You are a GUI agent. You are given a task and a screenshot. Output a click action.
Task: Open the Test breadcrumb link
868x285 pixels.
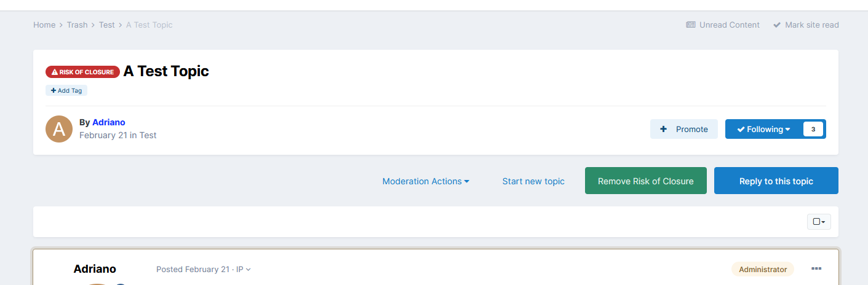coord(107,25)
